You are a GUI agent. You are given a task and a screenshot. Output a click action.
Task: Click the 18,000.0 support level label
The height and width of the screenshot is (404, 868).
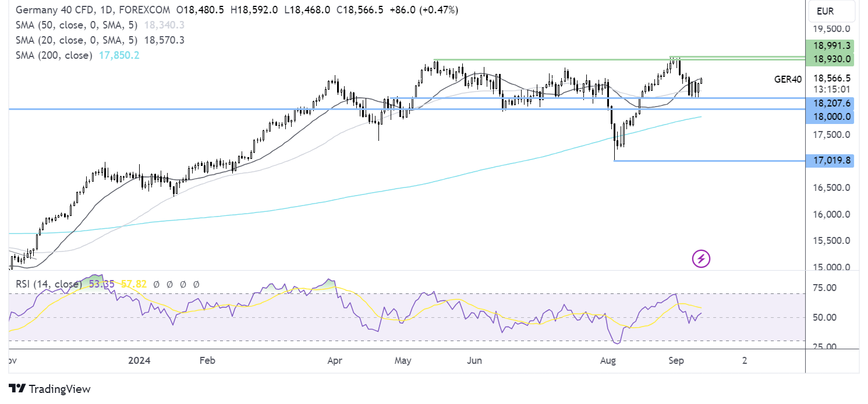pos(830,116)
